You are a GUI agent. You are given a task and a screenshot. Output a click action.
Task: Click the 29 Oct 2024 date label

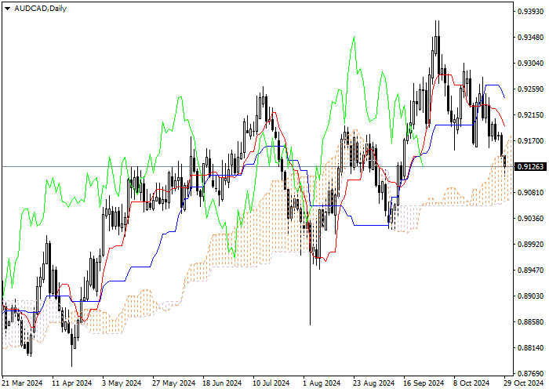(x=524, y=383)
